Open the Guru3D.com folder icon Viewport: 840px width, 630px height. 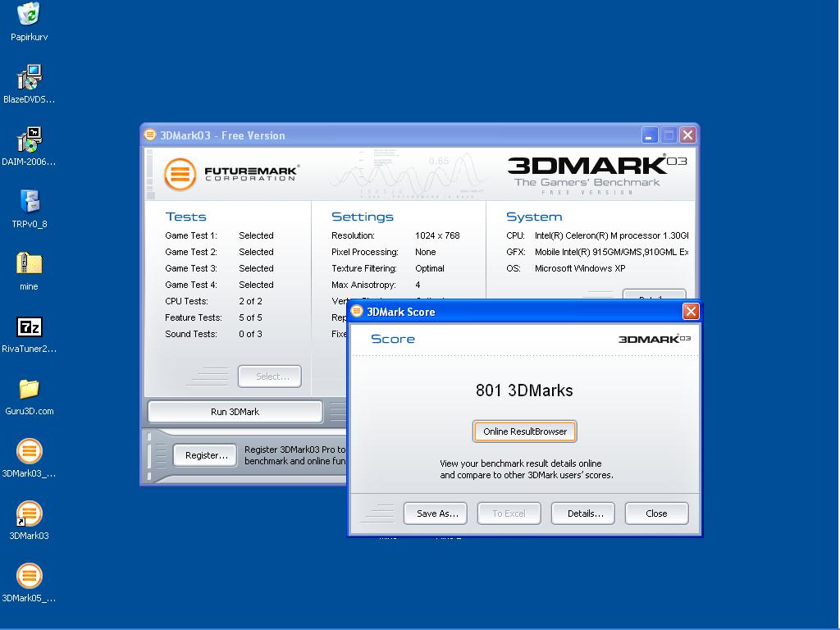[x=29, y=390]
